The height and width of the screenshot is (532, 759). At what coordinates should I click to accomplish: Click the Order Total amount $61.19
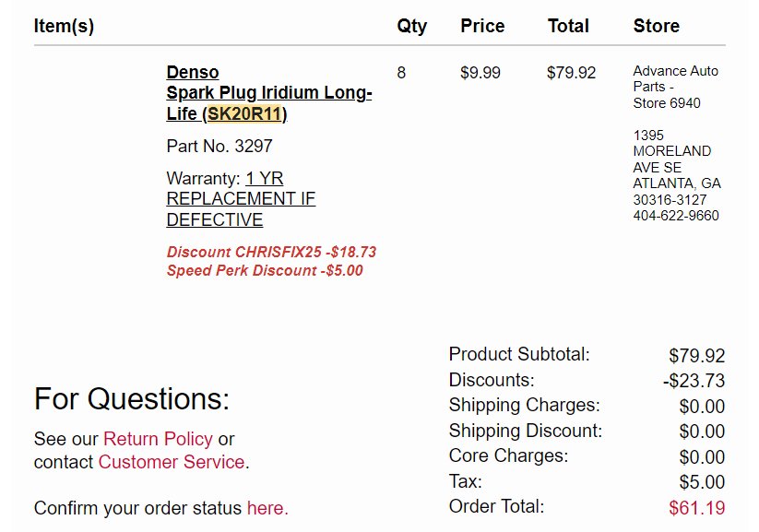697,508
